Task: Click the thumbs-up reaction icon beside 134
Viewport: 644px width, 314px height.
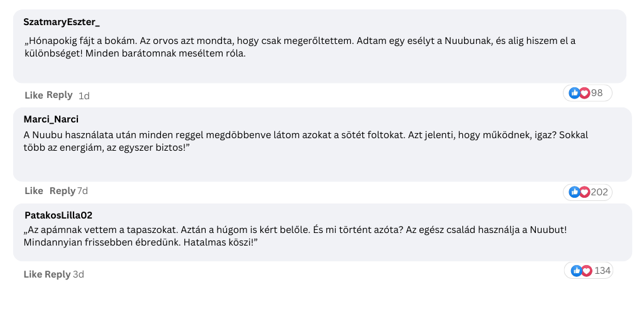Action: [x=576, y=271]
